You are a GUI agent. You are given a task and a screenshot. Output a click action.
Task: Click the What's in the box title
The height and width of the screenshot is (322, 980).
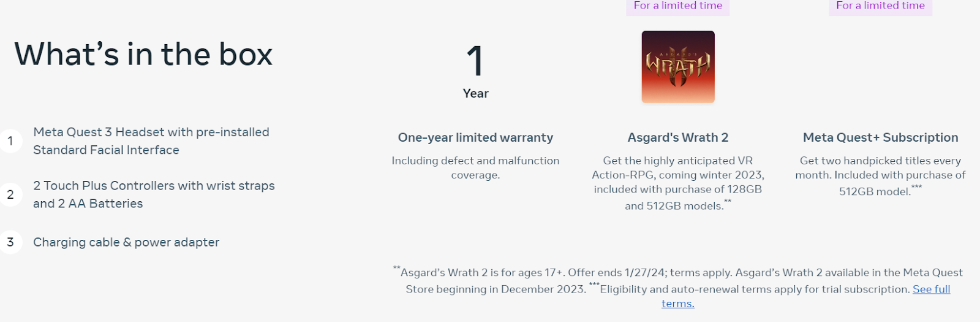coord(143,55)
